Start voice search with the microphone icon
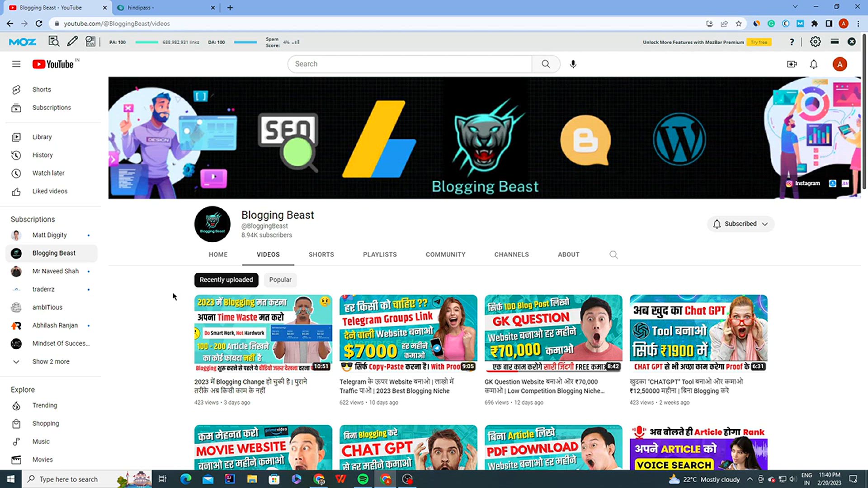This screenshot has width=868, height=488. pos(573,64)
